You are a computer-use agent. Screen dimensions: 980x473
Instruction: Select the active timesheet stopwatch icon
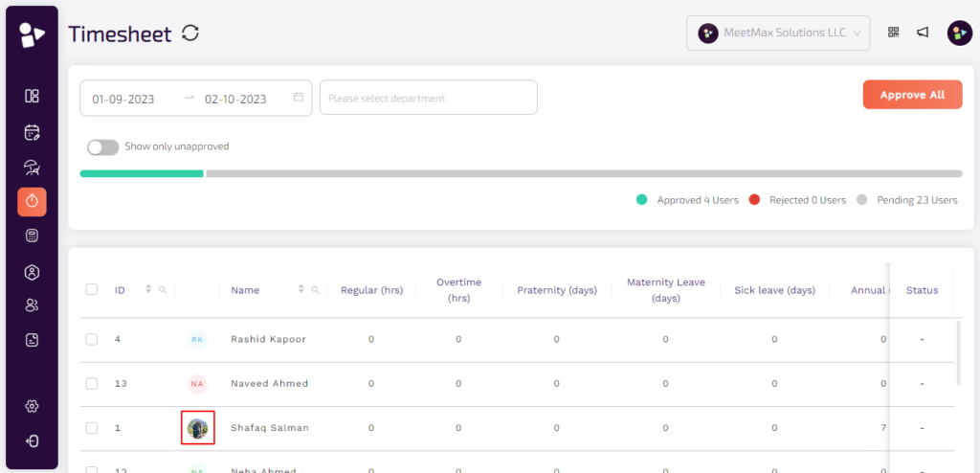tap(32, 201)
